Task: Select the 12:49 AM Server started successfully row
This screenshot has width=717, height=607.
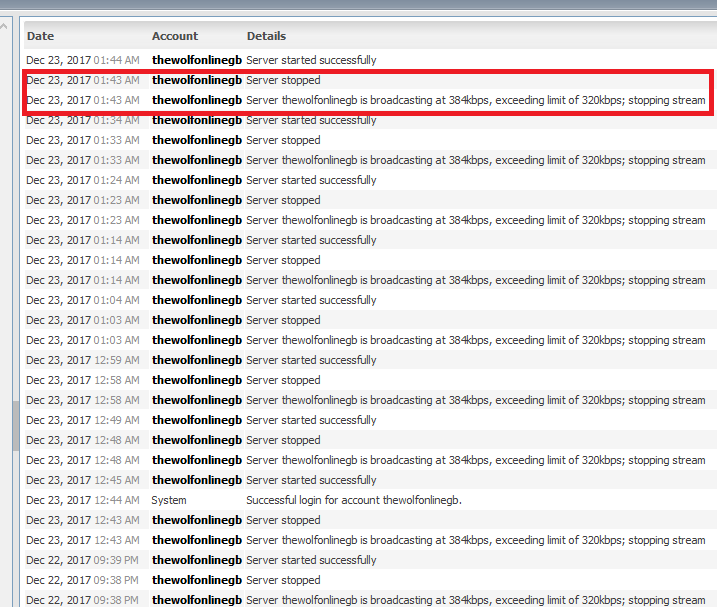Action: coord(311,420)
